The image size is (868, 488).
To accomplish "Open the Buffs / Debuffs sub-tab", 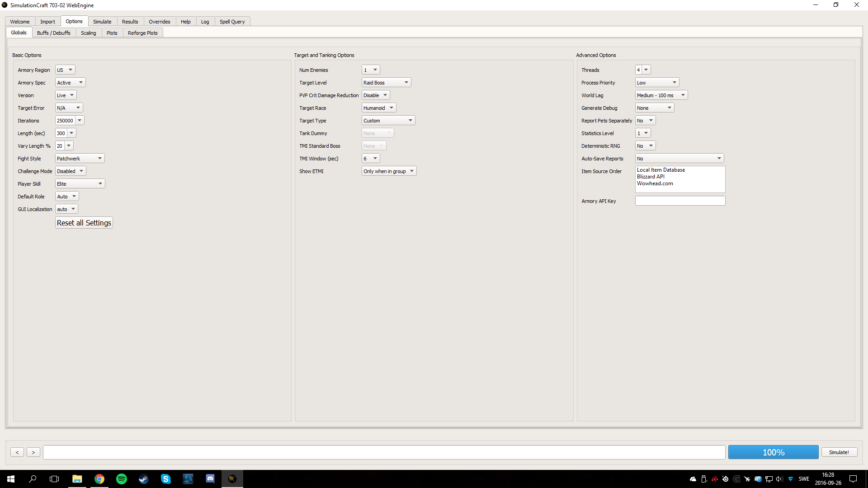I will [54, 33].
